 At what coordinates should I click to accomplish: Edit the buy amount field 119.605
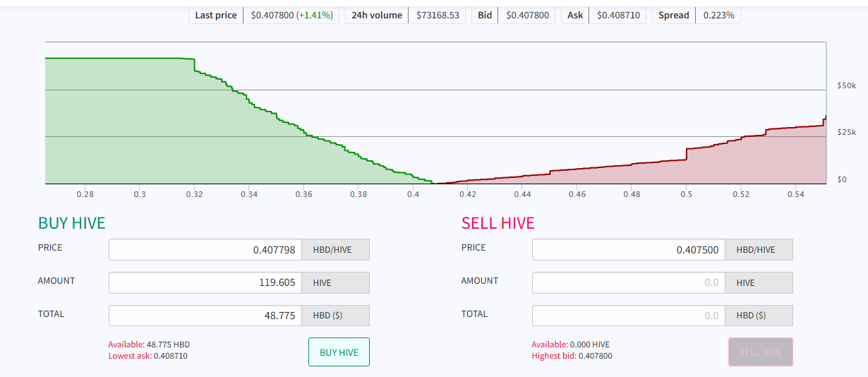[x=205, y=282]
